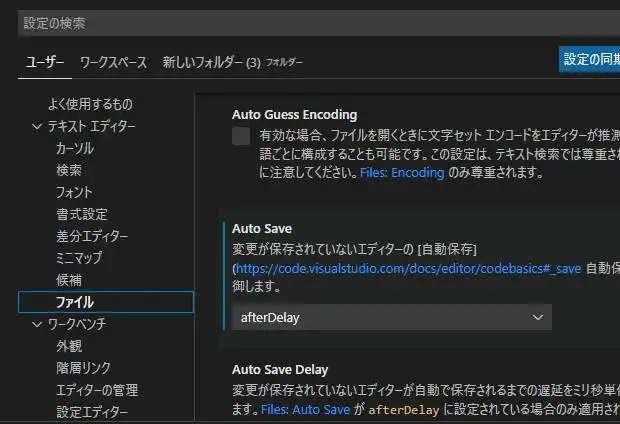This screenshot has width=620, height=424.
Task: Open the フォント settings section
Action: pos(74,192)
